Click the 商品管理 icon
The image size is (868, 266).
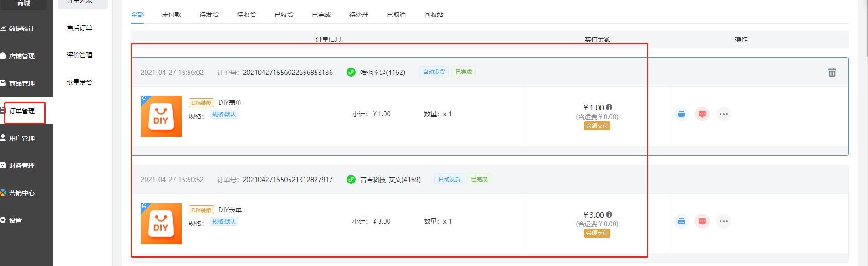3,83
